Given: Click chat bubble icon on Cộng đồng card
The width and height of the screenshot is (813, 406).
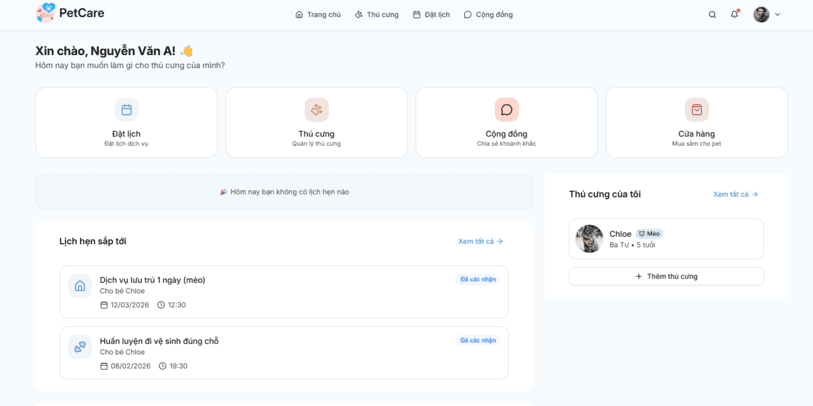Looking at the screenshot, I should tap(507, 109).
